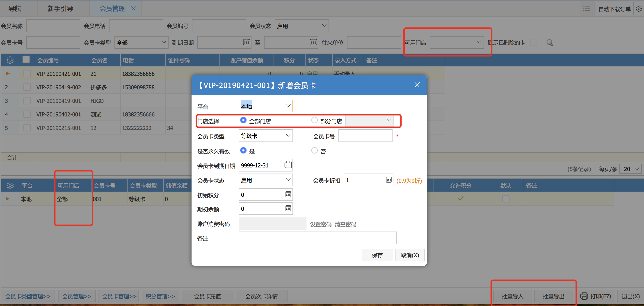Check row VIP-20190402-001 checkbox
644x306 pixels.
point(27,114)
